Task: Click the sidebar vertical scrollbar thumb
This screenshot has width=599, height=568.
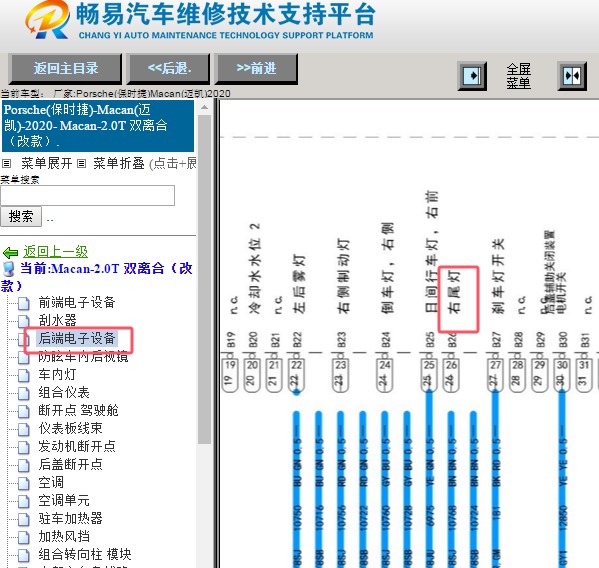Action: click(x=204, y=280)
